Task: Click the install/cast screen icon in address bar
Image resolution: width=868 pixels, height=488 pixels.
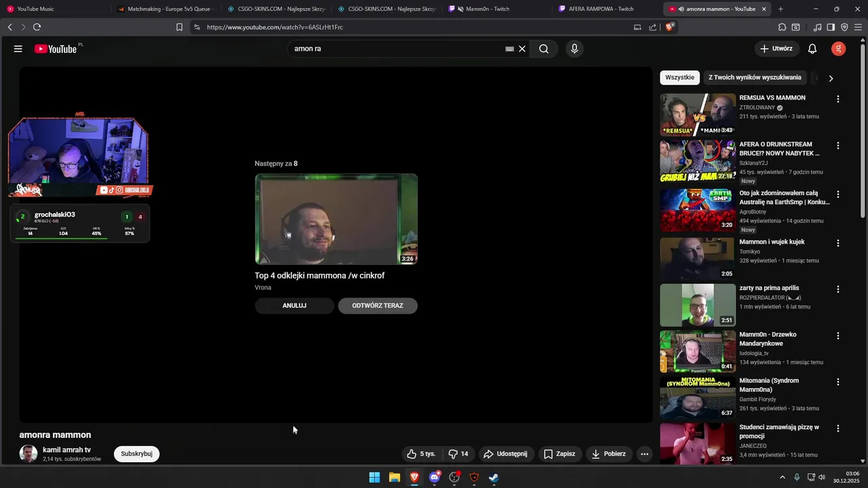Action: pos(637,27)
